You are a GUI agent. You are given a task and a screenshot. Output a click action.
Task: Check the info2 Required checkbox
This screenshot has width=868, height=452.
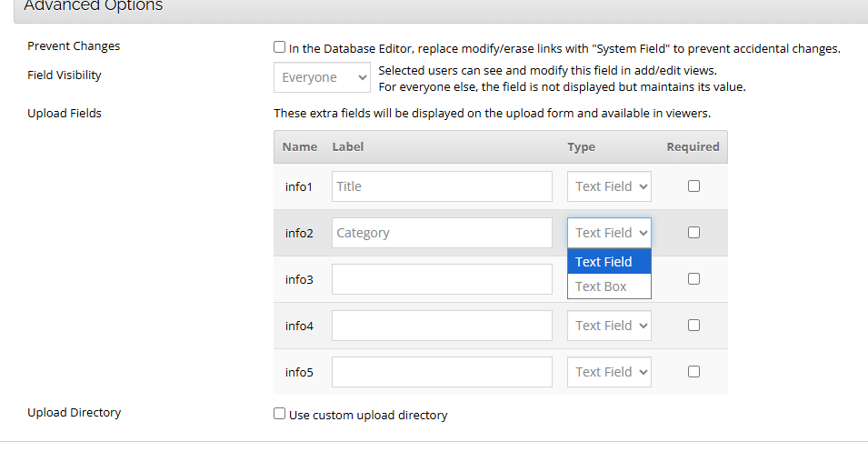click(x=693, y=233)
